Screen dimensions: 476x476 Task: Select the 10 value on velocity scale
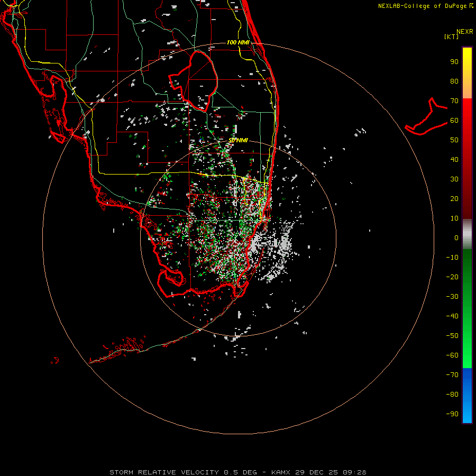tap(454, 218)
